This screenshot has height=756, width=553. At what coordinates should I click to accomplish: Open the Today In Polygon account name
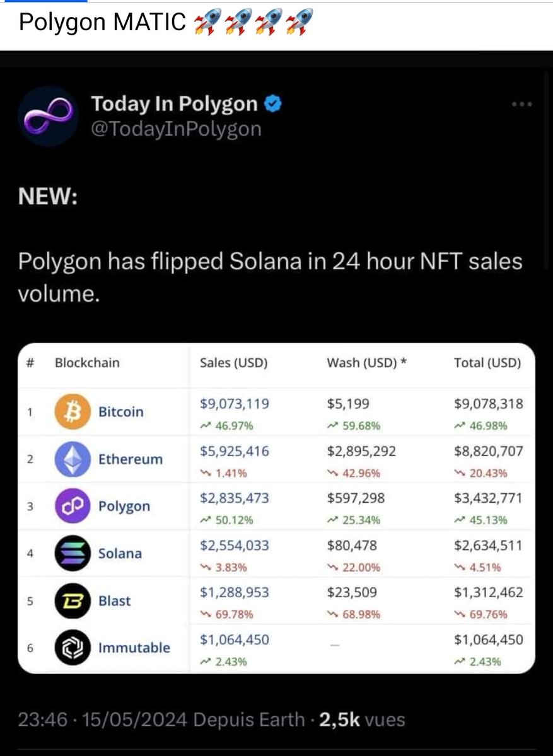175,103
